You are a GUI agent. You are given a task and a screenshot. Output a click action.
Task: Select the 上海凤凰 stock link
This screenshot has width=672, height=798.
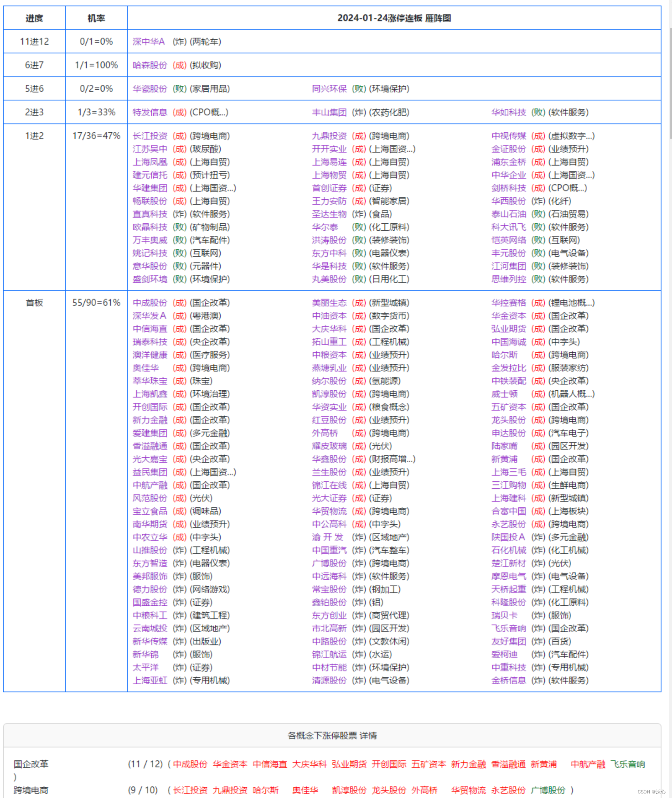coord(150,162)
